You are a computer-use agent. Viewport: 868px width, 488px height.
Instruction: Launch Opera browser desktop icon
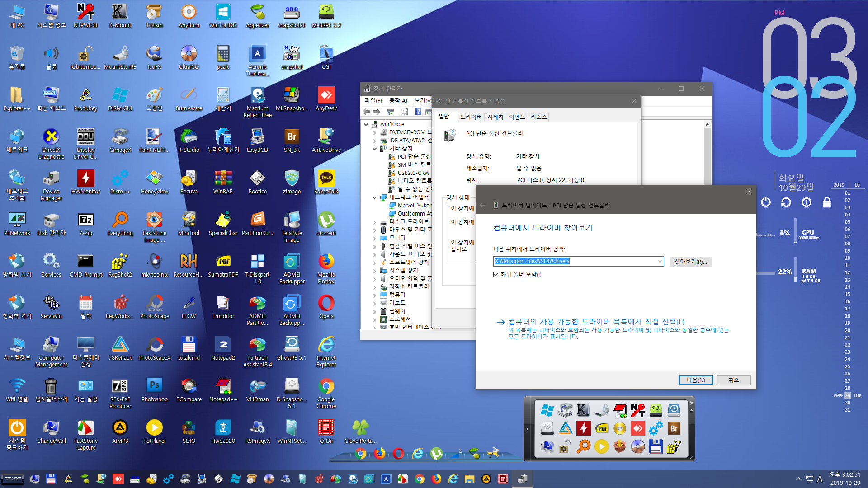pyautogui.click(x=326, y=307)
